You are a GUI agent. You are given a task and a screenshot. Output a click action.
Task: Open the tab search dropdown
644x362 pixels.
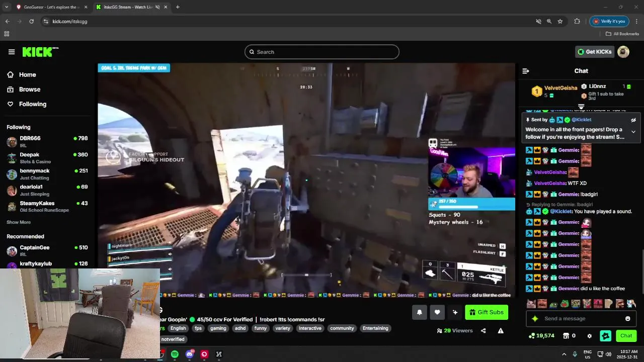coord(6,7)
